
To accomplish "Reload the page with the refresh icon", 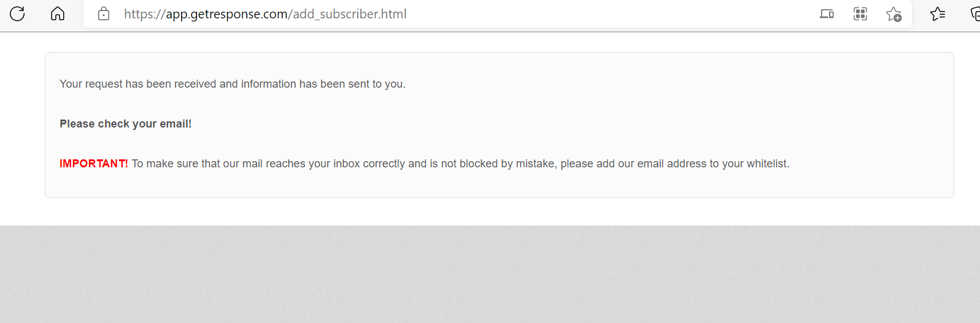I will tap(17, 13).
